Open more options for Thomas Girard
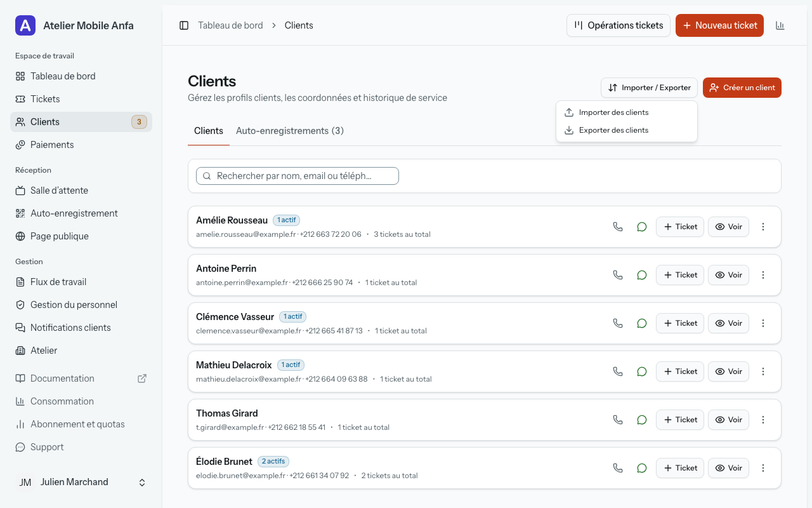Image resolution: width=812 pixels, height=508 pixels. [x=763, y=420]
